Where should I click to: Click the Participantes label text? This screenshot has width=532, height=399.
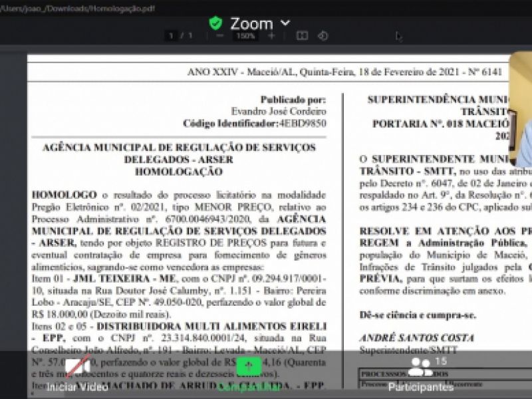(x=421, y=387)
